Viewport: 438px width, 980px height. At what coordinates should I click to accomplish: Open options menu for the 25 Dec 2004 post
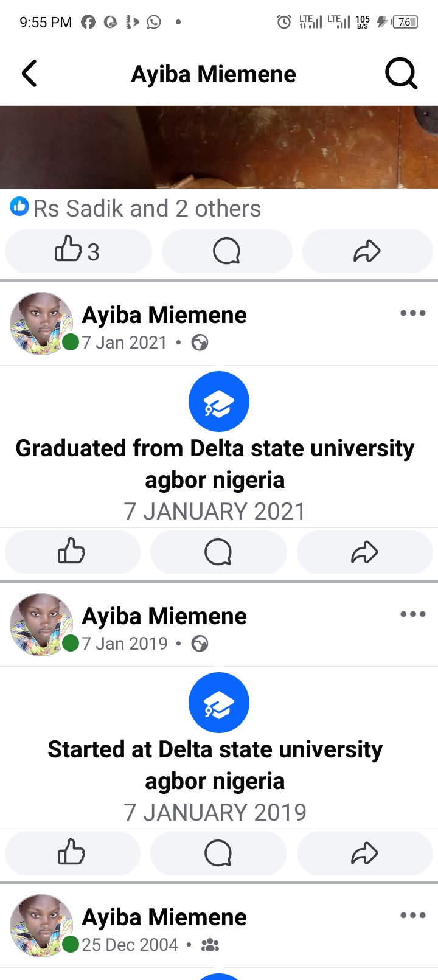(412, 916)
